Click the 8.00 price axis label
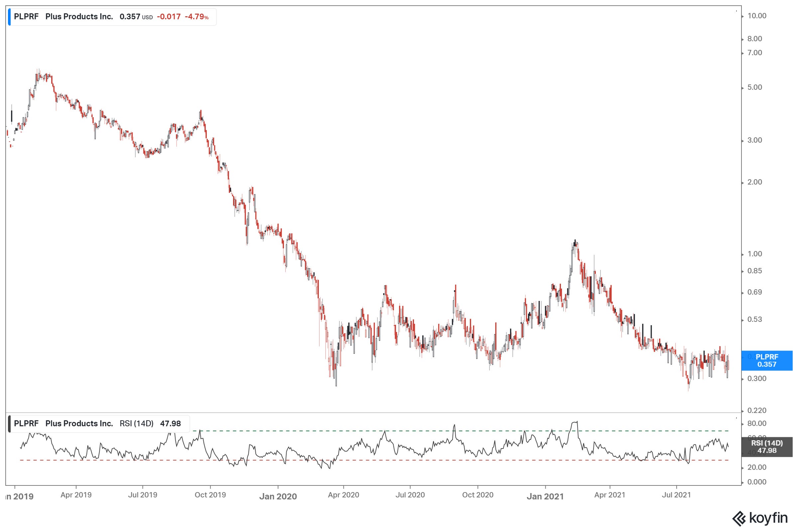The height and width of the screenshot is (532, 798). (754, 39)
